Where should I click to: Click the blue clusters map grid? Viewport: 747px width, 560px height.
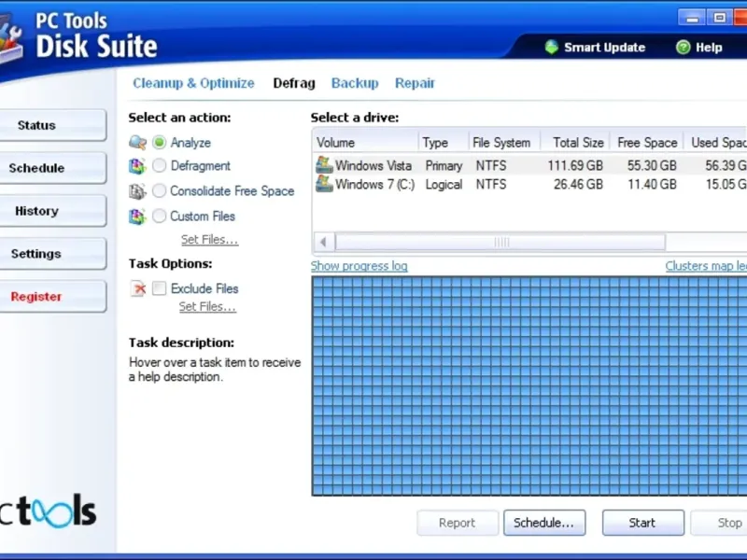(529, 386)
